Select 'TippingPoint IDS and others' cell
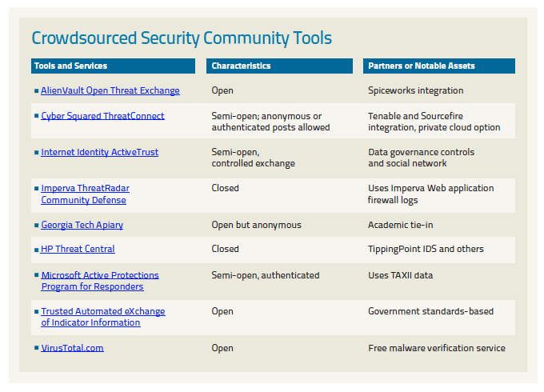 point(426,249)
